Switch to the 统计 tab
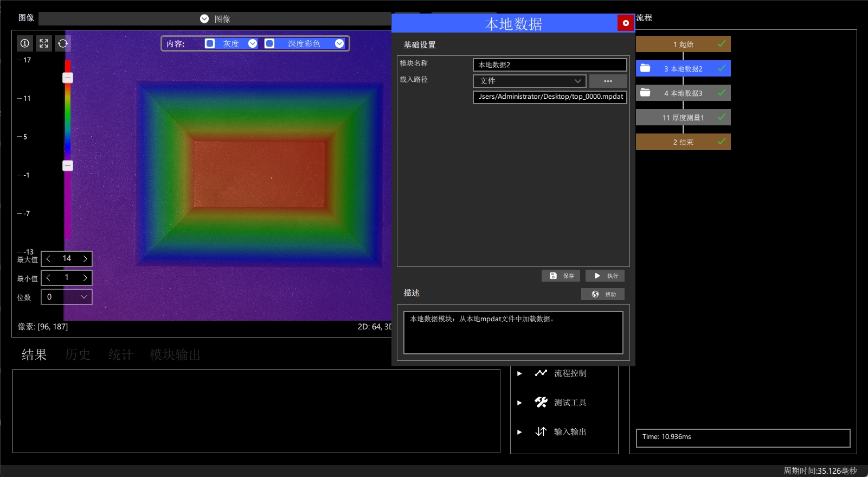Image resolution: width=868 pixels, height=477 pixels. pos(120,355)
